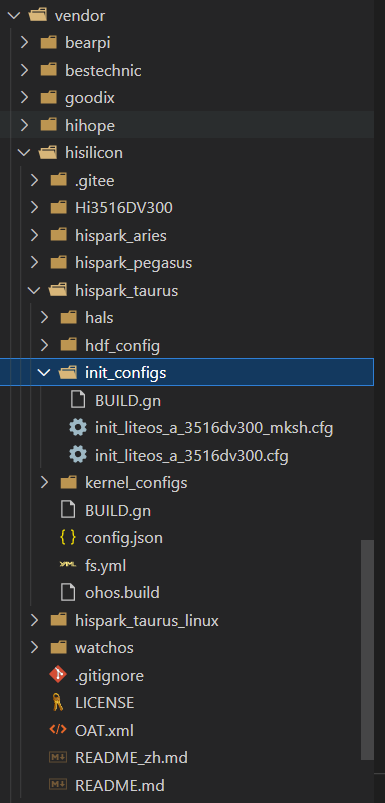Screen dimensions: 385x803
Task: Open the README.md file
Action: (120, 785)
